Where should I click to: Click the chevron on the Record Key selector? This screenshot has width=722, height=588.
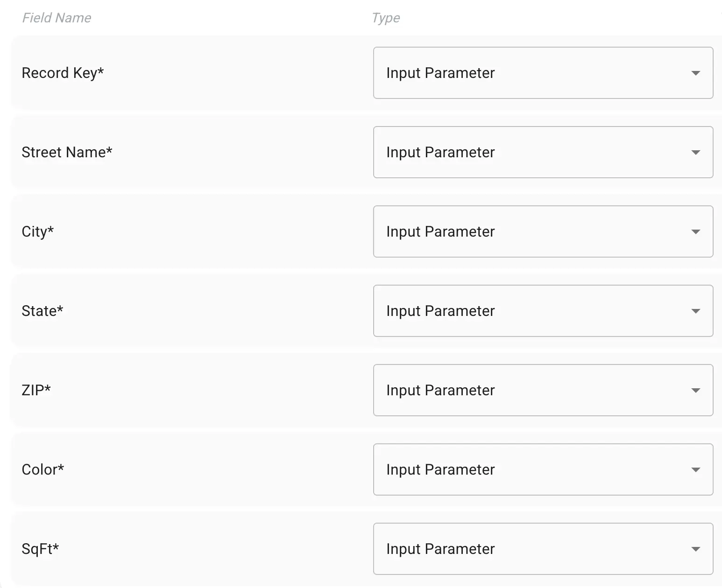click(x=695, y=73)
